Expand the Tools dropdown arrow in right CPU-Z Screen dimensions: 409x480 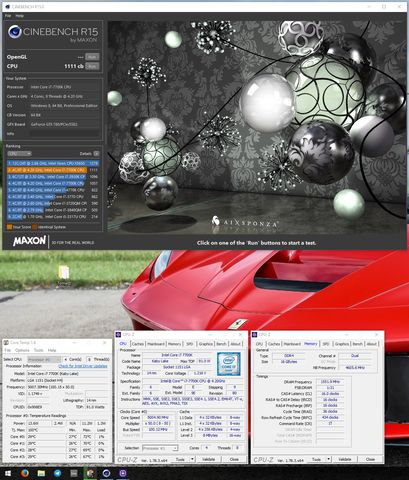pos(329,459)
